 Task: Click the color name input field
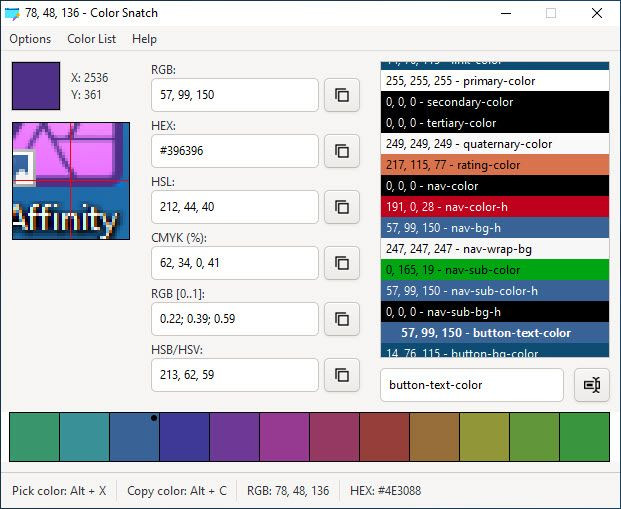472,385
